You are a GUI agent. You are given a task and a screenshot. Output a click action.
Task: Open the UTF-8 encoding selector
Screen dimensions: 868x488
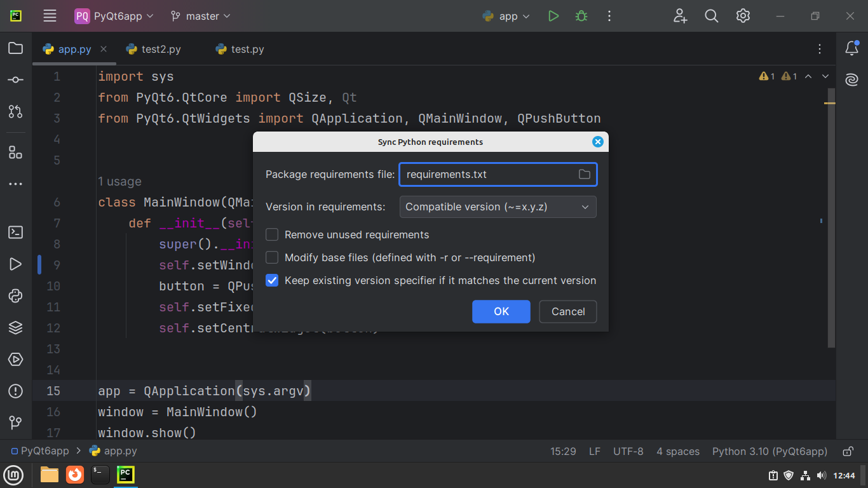point(628,451)
